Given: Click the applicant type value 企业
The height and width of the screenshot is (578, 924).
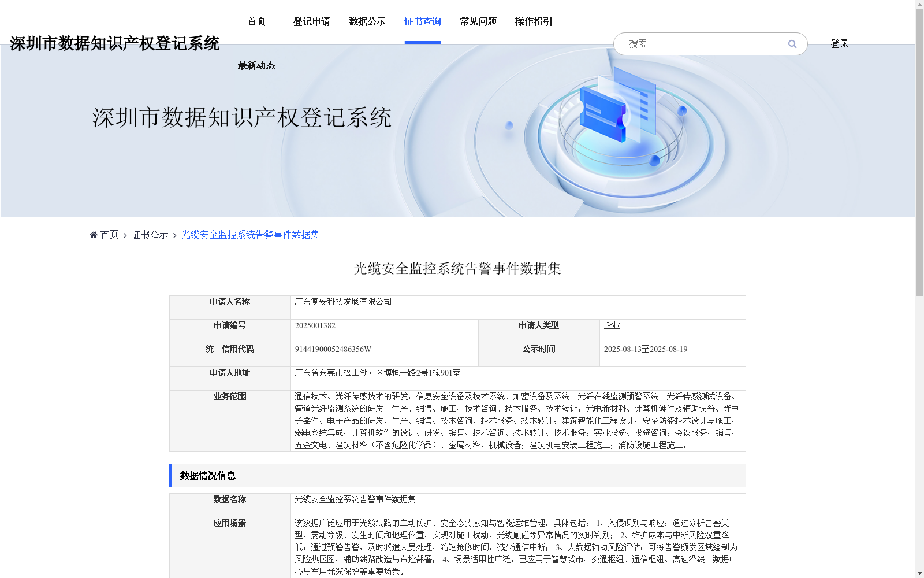Looking at the screenshot, I should [x=612, y=325].
